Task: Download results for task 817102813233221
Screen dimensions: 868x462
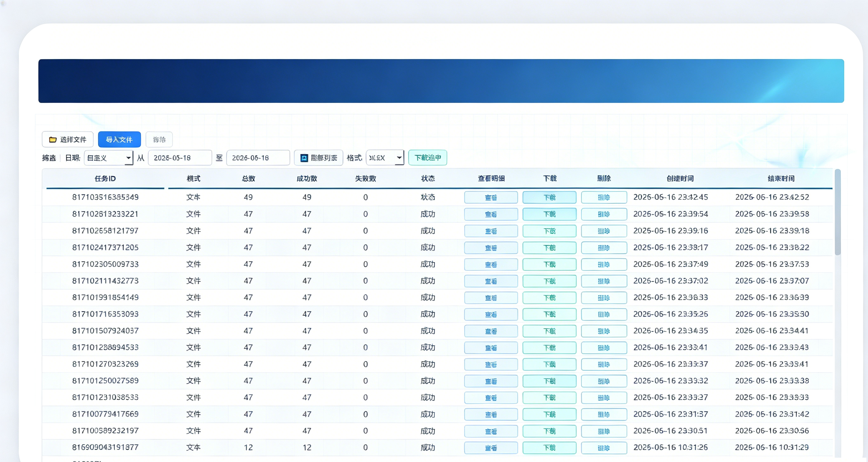Action: [x=549, y=214]
